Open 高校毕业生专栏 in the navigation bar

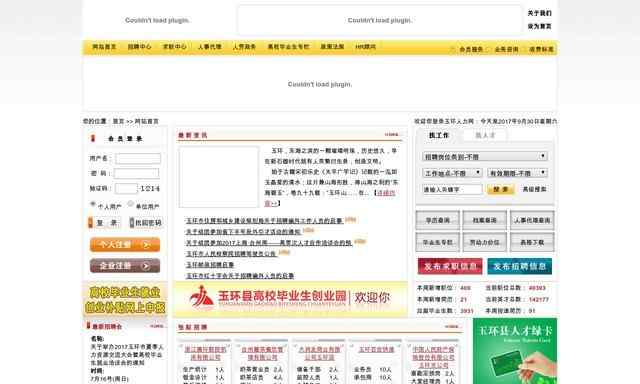coord(288,47)
